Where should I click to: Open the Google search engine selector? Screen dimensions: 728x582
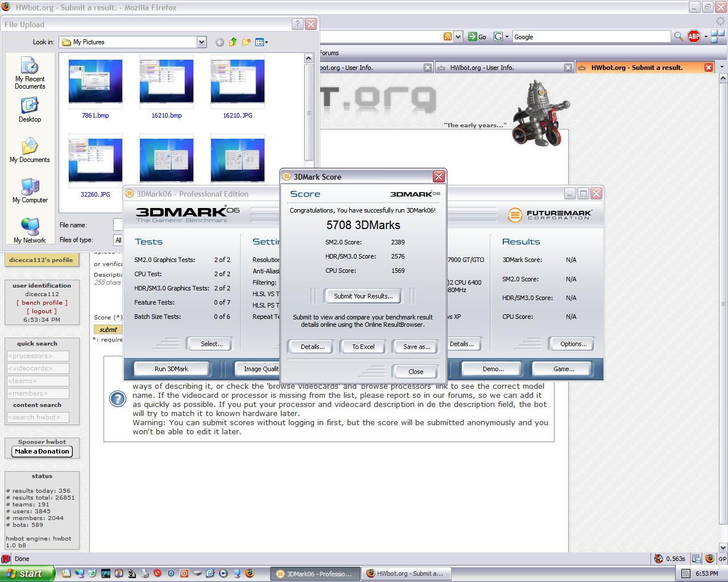pos(501,36)
